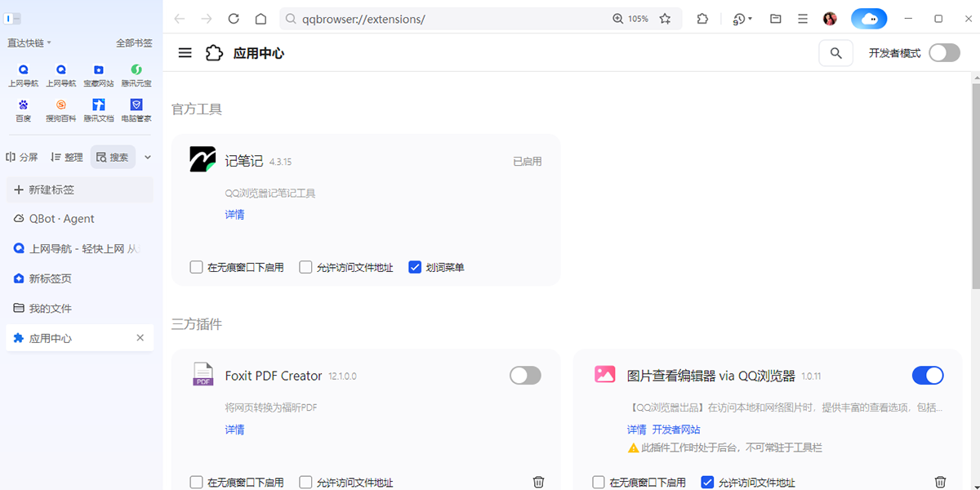Open 我的文件 tab
This screenshot has width=980, height=490.
[79, 308]
